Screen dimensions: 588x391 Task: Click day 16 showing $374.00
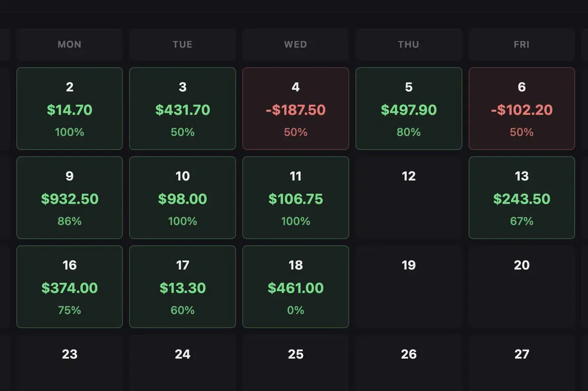click(x=70, y=287)
